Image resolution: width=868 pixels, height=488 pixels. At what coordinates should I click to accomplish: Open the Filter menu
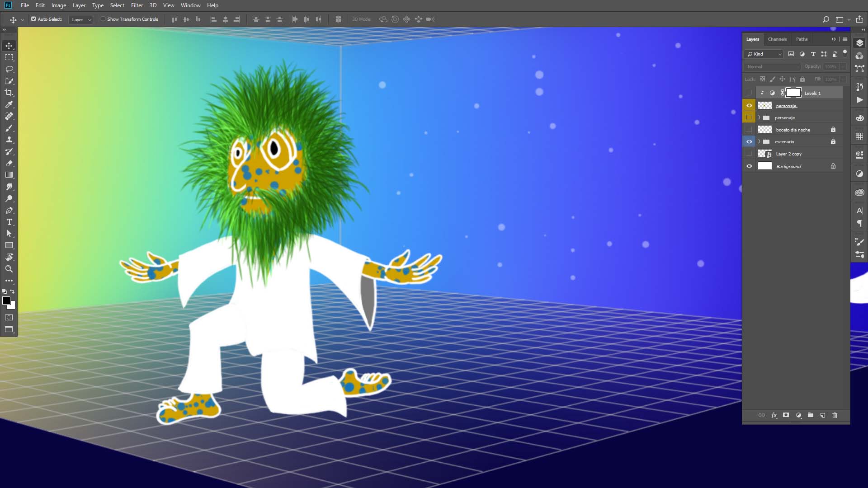click(137, 5)
